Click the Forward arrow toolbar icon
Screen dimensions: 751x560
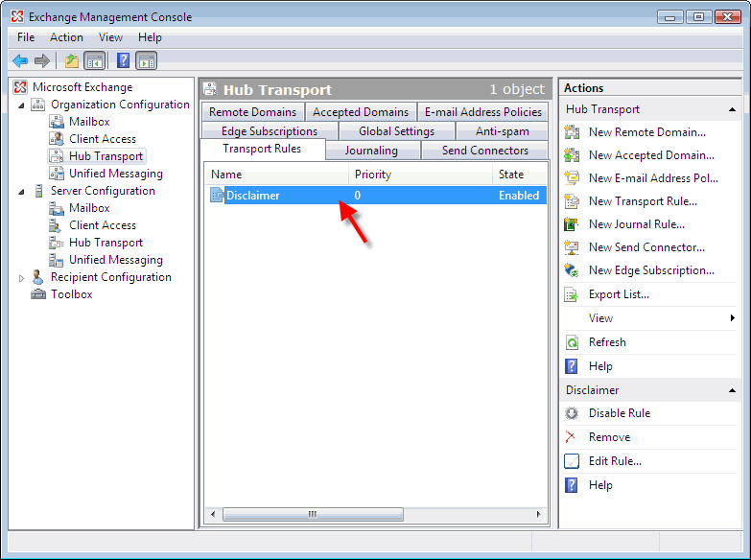coord(42,60)
